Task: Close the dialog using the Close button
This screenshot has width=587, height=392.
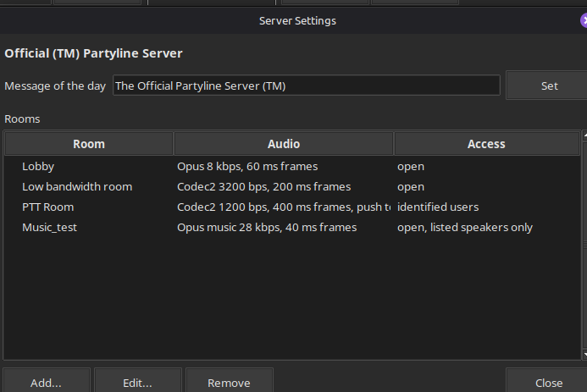Action: pyautogui.click(x=547, y=381)
